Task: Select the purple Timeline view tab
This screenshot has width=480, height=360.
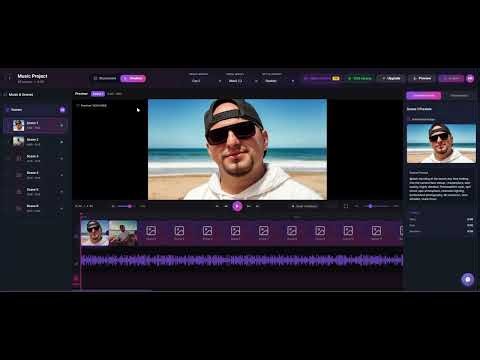Action: 133,78
